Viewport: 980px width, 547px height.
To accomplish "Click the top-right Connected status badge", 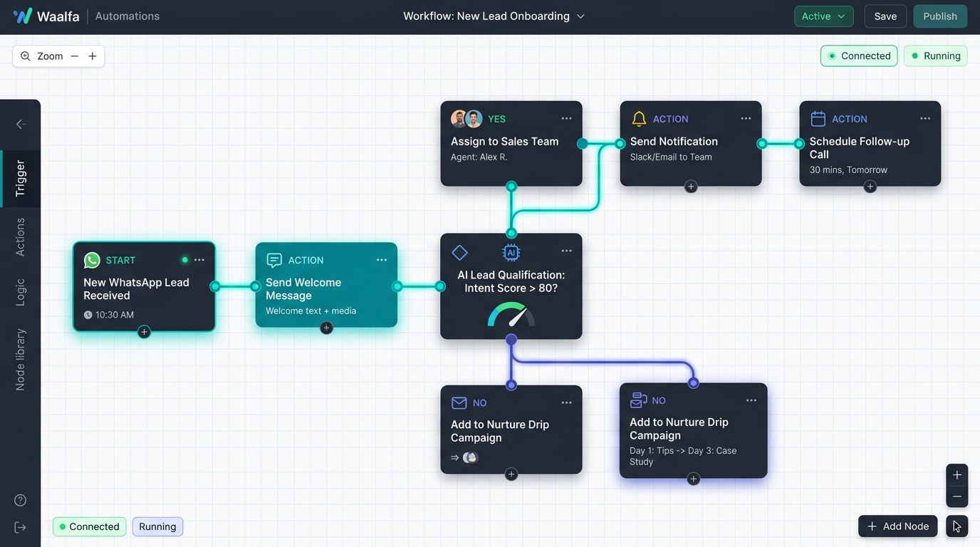I will pyautogui.click(x=859, y=56).
